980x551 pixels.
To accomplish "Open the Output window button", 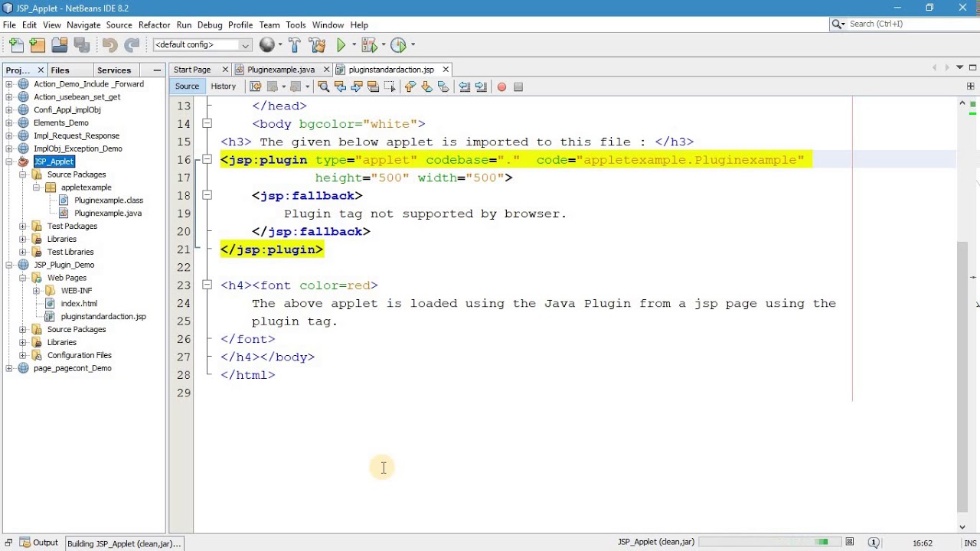I will click(38, 543).
